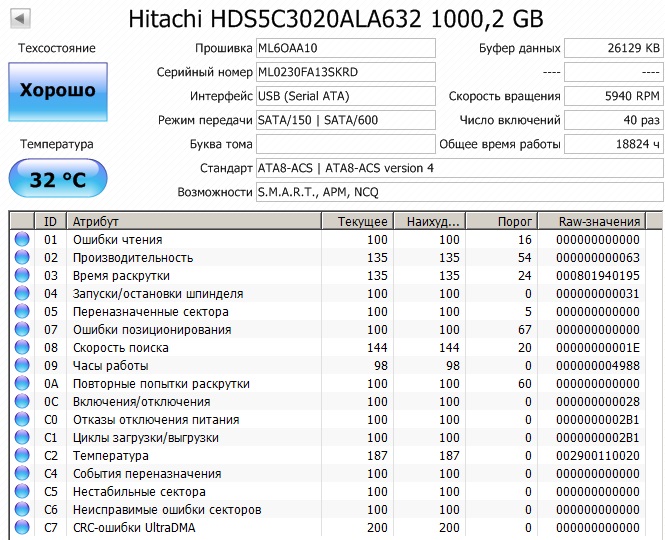Image resolution: width=665 pixels, height=540 pixels.
Task: Click status icon for 0A Повторные попытки раскрутки
Action: (x=22, y=383)
